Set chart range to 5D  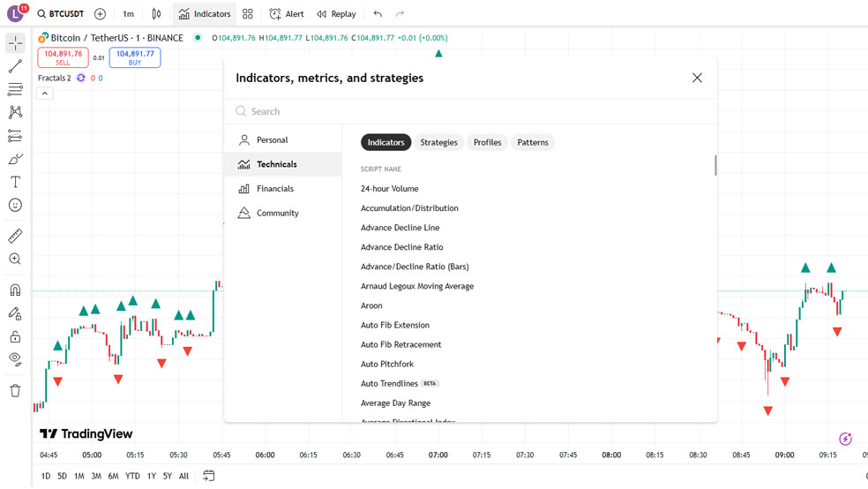point(62,476)
